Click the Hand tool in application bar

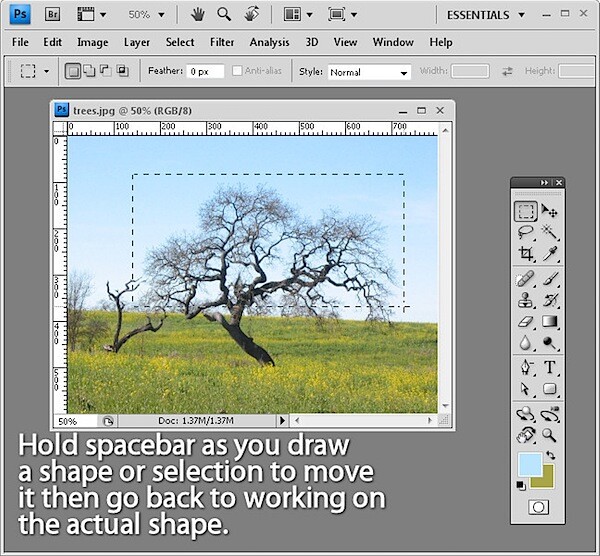[x=198, y=15]
